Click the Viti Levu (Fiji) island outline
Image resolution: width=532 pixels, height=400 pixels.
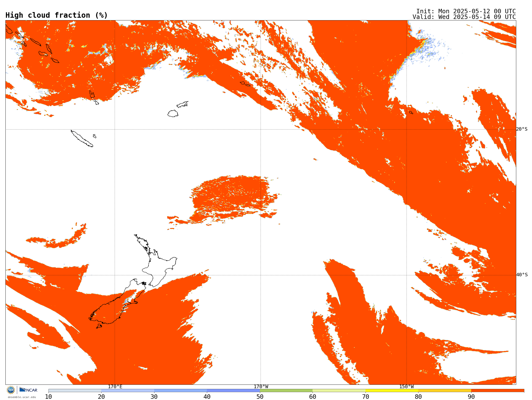tap(173, 113)
